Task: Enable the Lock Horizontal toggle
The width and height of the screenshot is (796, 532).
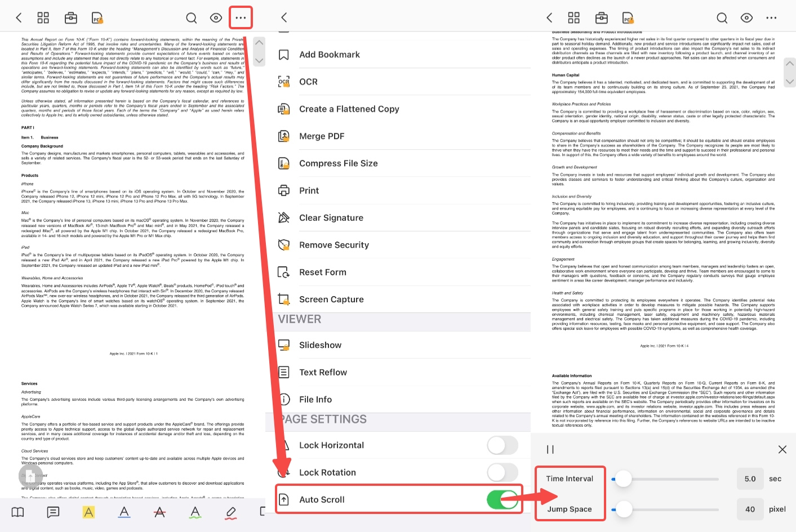Action: click(x=502, y=445)
